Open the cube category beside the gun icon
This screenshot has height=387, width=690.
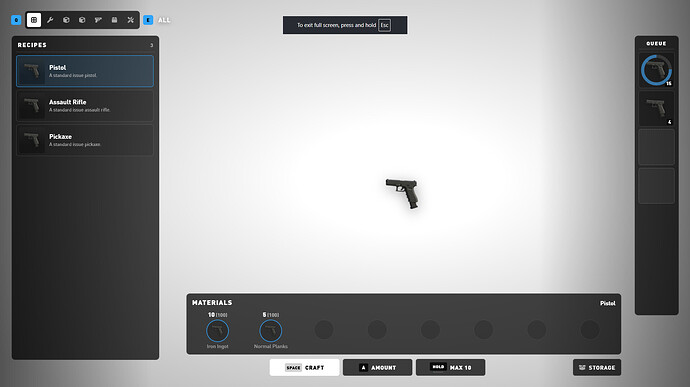pyautogui.click(x=82, y=20)
